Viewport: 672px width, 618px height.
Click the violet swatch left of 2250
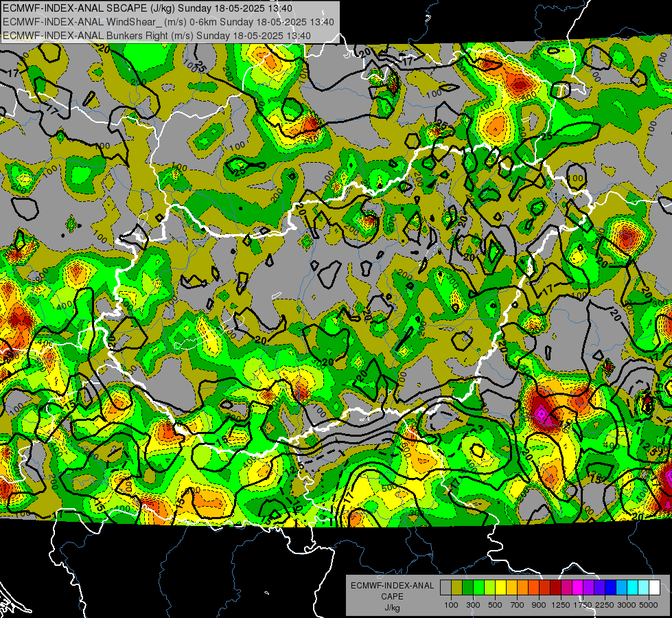coord(599,588)
